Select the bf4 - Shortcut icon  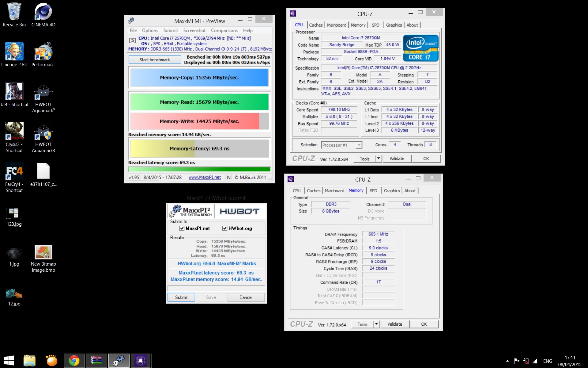pos(14,91)
